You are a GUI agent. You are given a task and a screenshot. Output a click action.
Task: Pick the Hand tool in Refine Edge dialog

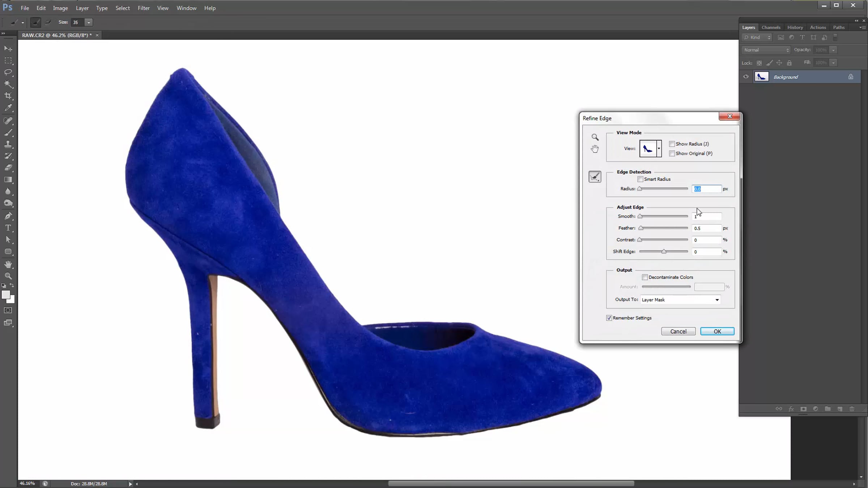click(x=595, y=149)
